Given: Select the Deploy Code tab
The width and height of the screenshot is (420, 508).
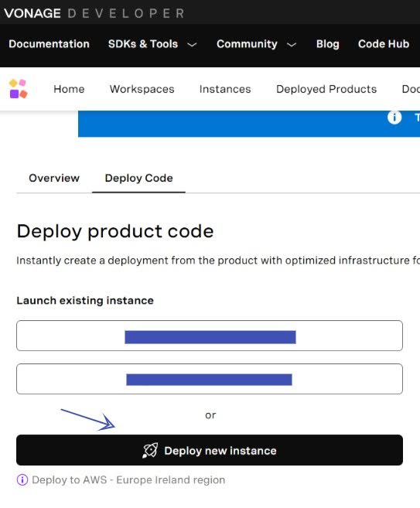Looking at the screenshot, I should [x=138, y=178].
